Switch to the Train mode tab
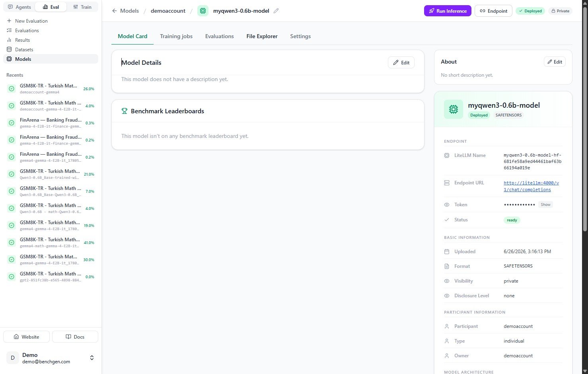 pos(82,7)
